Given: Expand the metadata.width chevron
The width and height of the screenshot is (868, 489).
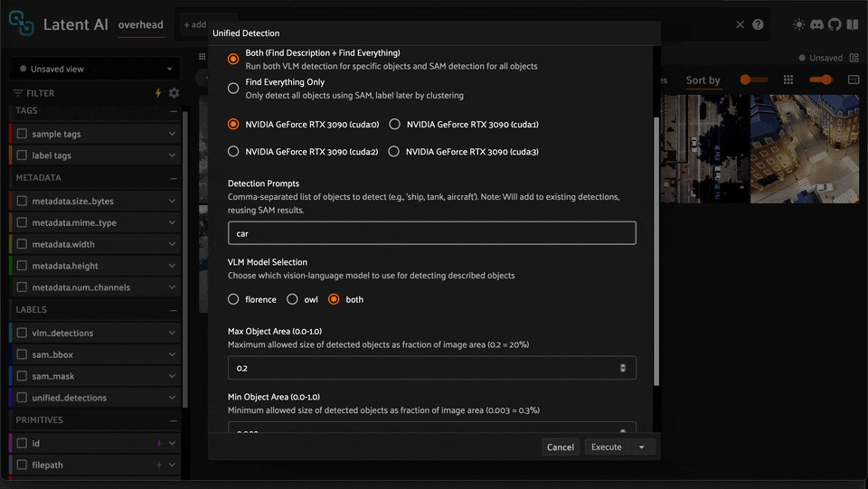Looking at the screenshot, I should point(172,244).
